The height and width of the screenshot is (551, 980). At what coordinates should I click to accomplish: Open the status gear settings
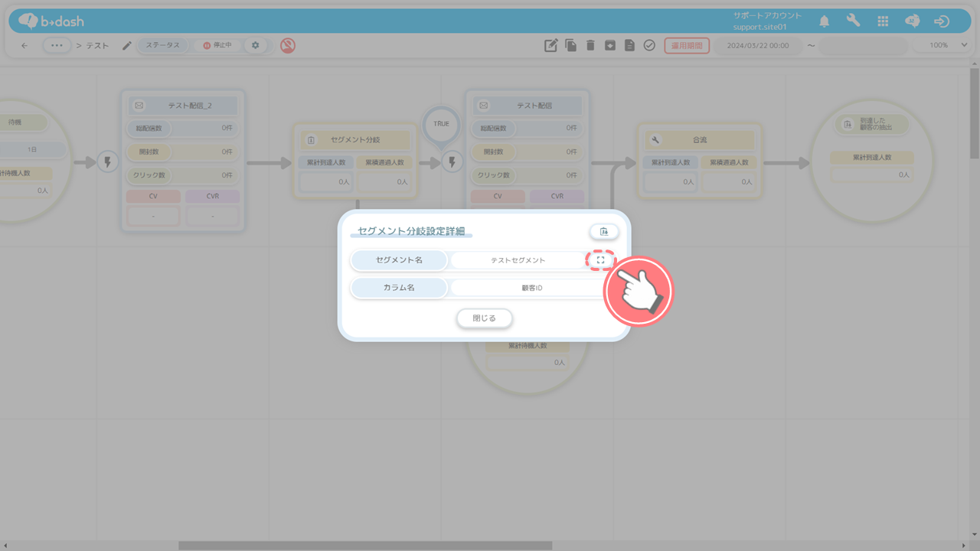click(x=256, y=45)
